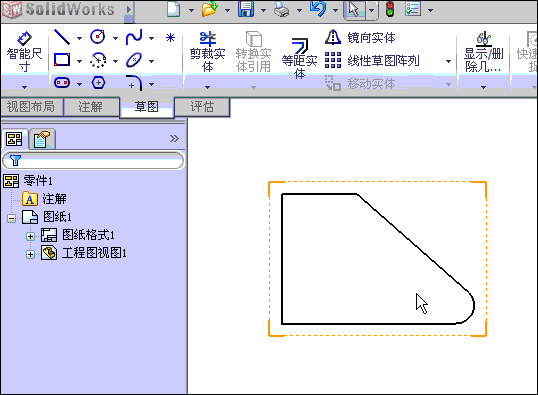Open the PropertyManager tab icon
The height and width of the screenshot is (395, 538).
(x=42, y=139)
